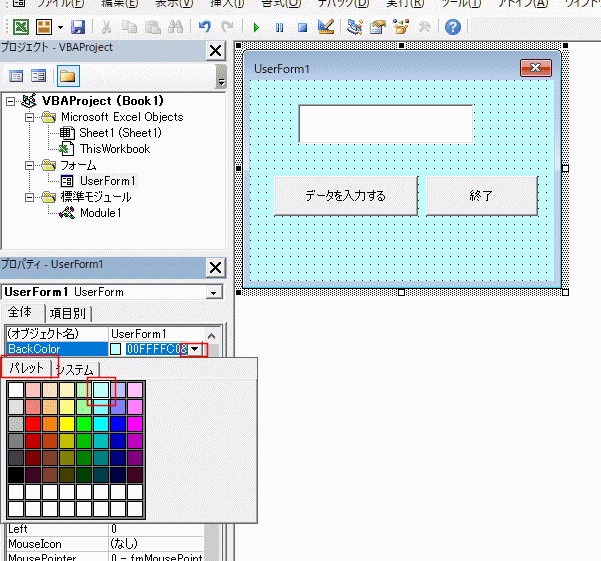Click the Cut scissors icon

(x=106, y=27)
